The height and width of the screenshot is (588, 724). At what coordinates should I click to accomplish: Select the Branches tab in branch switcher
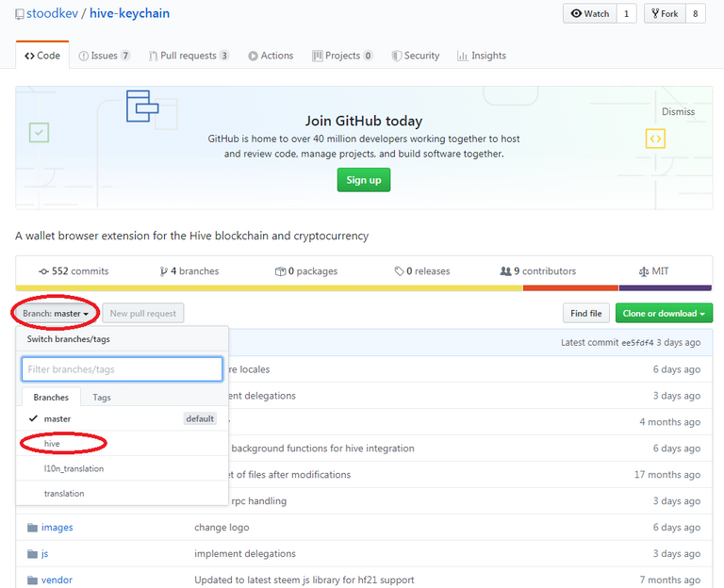[x=51, y=398]
